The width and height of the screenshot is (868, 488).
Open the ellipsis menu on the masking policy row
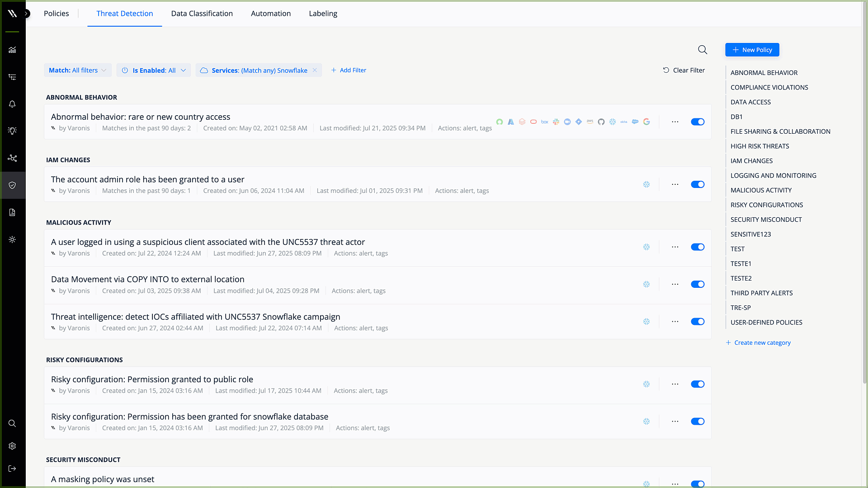[x=675, y=483]
